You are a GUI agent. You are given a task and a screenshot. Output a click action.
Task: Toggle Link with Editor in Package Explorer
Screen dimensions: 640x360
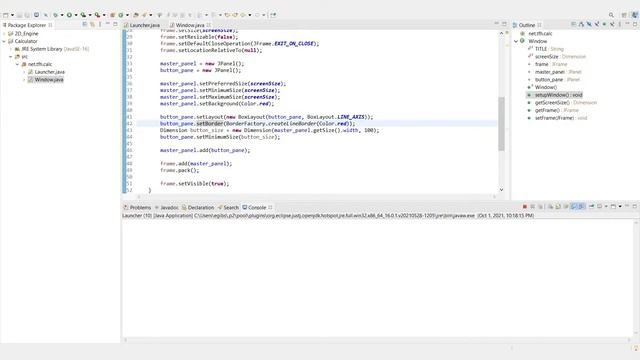(93, 24)
